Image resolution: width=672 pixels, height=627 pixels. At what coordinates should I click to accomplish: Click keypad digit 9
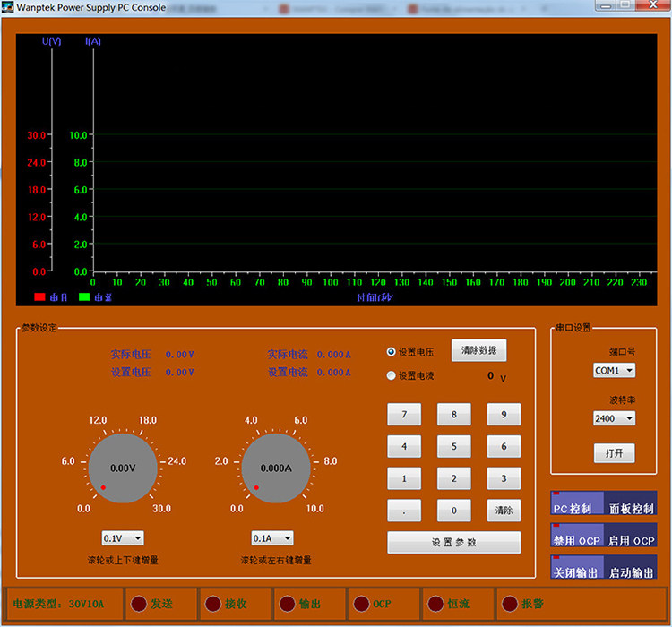[504, 415]
